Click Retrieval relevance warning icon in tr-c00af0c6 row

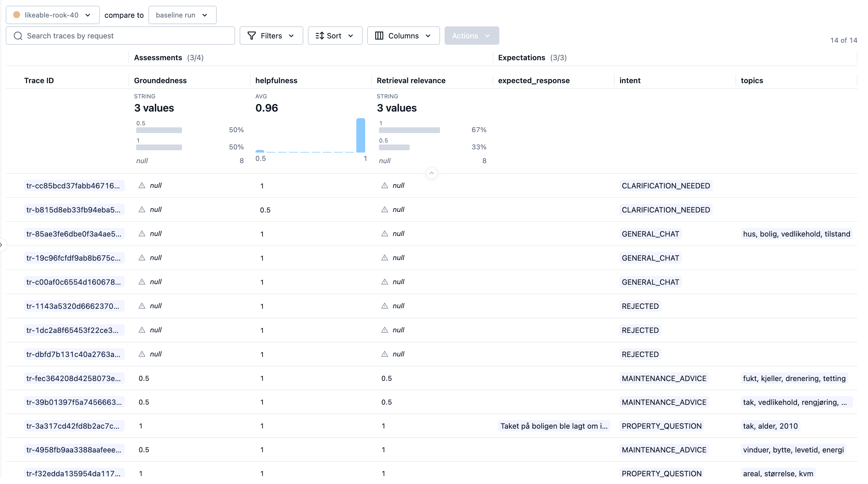click(x=384, y=282)
